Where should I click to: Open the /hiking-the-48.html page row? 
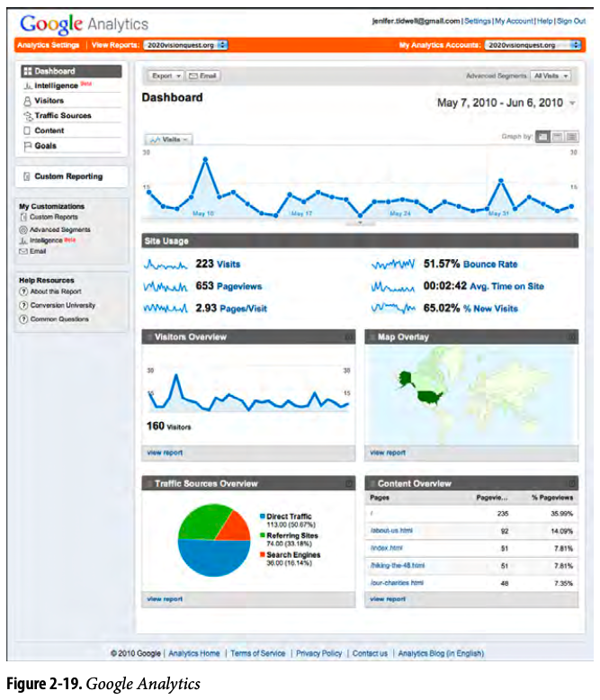(471, 566)
